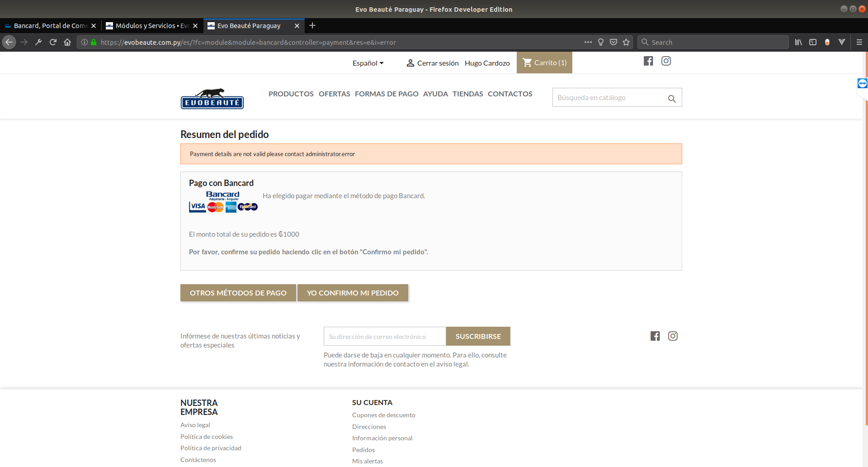Reload the current page
This screenshot has width=868, height=467.
pos(53,42)
